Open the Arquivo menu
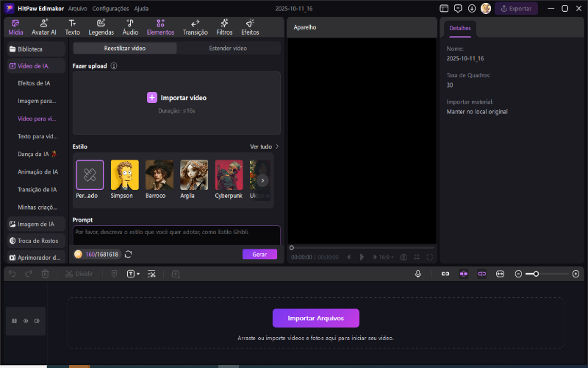Viewport: 588px width, 368px height. [78, 8]
